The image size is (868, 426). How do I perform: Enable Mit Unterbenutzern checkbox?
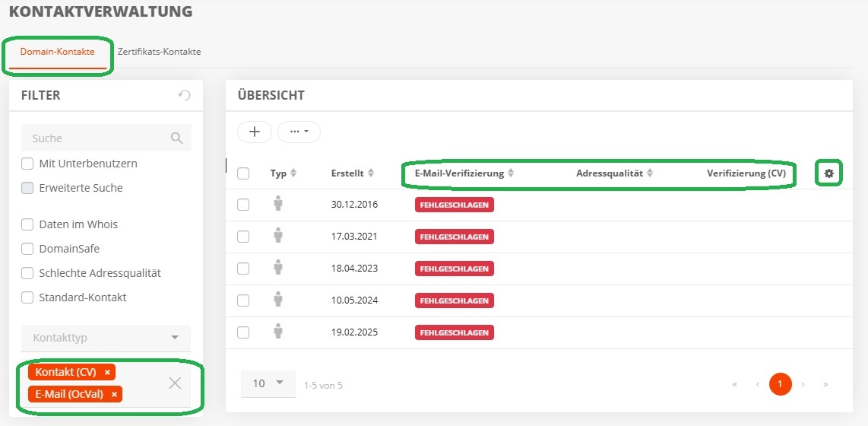pos(27,164)
